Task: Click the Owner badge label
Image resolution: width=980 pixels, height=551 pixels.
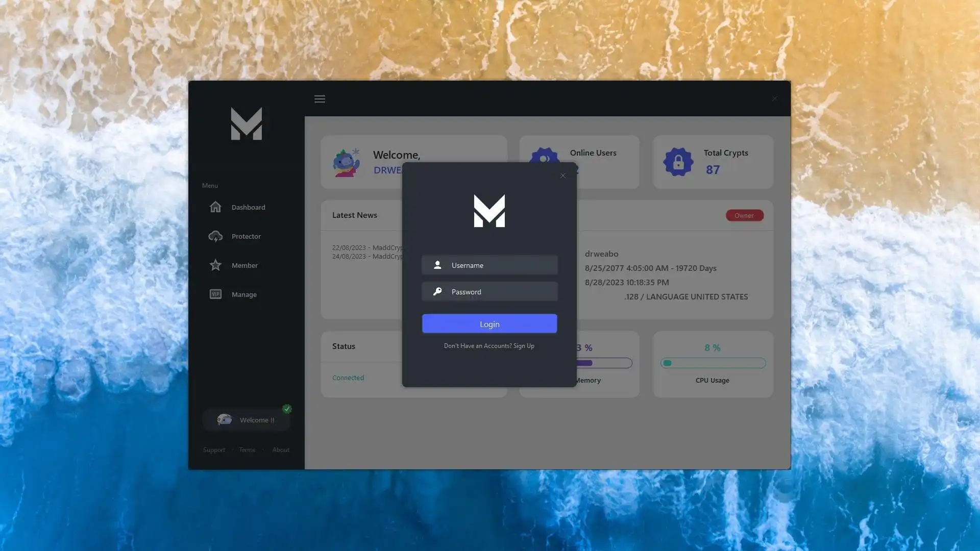Action: point(744,215)
